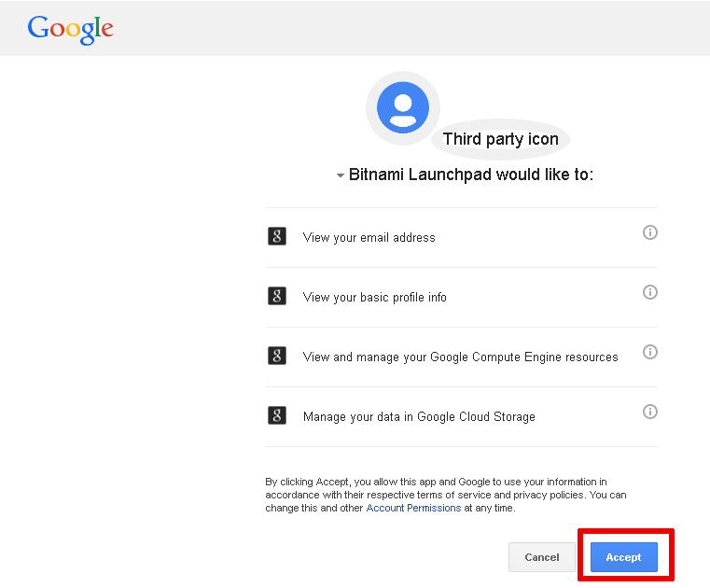Show info for 'View your basic profile info'
710x588 pixels.
[650, 292]
